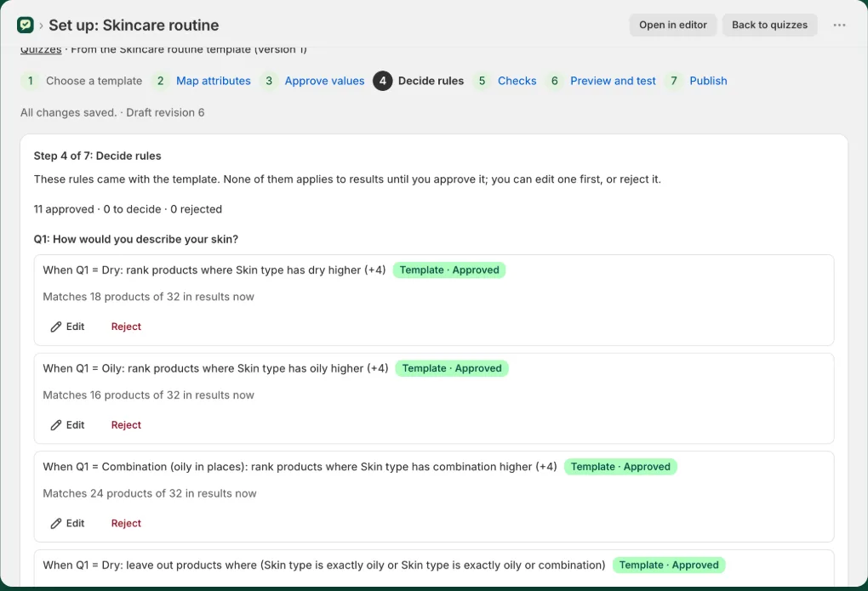The width and height of the screenshot is (868, 591).
Task: Click pencil icon on the Oily rank rule
Action: [56, 425]
